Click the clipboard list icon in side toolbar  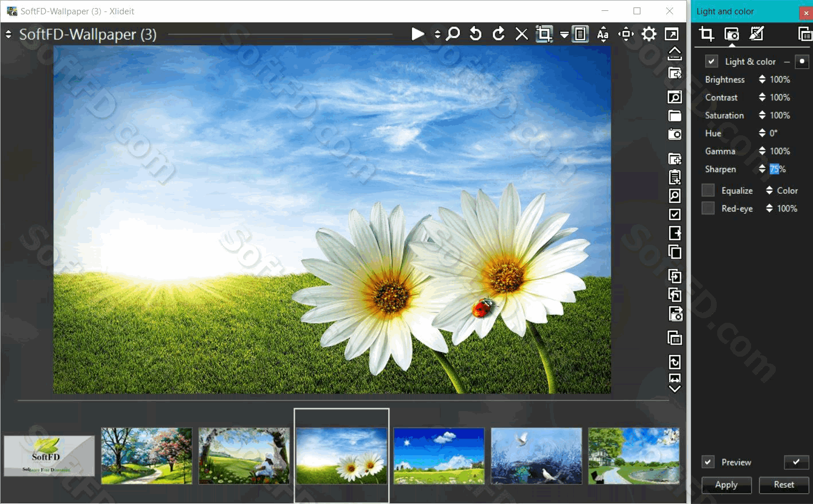675,177
